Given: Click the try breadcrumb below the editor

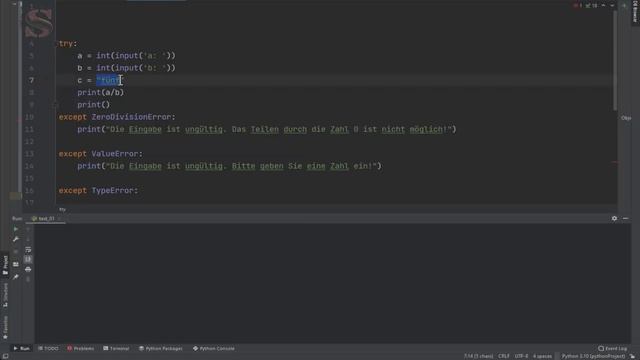Looking at the screenshot, I should 62,210.
